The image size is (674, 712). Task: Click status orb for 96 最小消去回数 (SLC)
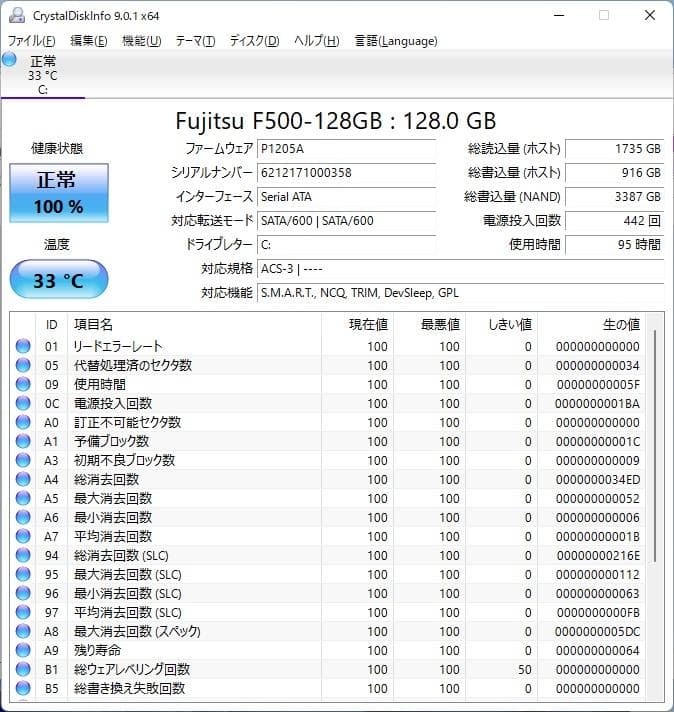click(23, 593)
